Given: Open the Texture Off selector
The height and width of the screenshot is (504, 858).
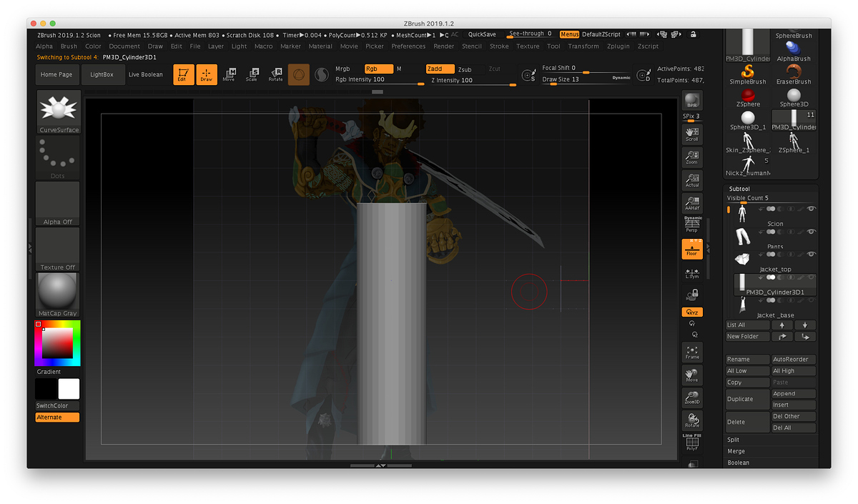Looking at the screenshot, I should click(x=58, y=249).
